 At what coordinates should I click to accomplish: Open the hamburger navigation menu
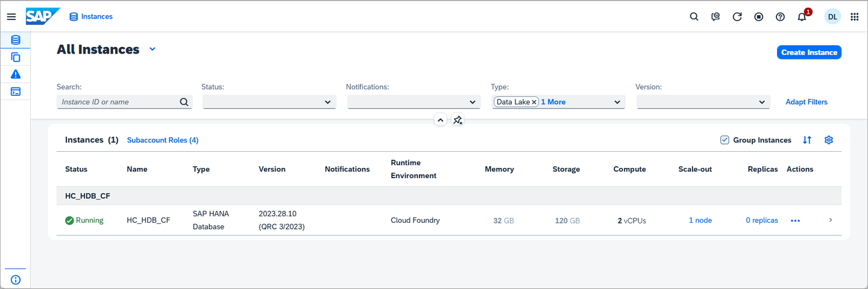tap(11, 17)
